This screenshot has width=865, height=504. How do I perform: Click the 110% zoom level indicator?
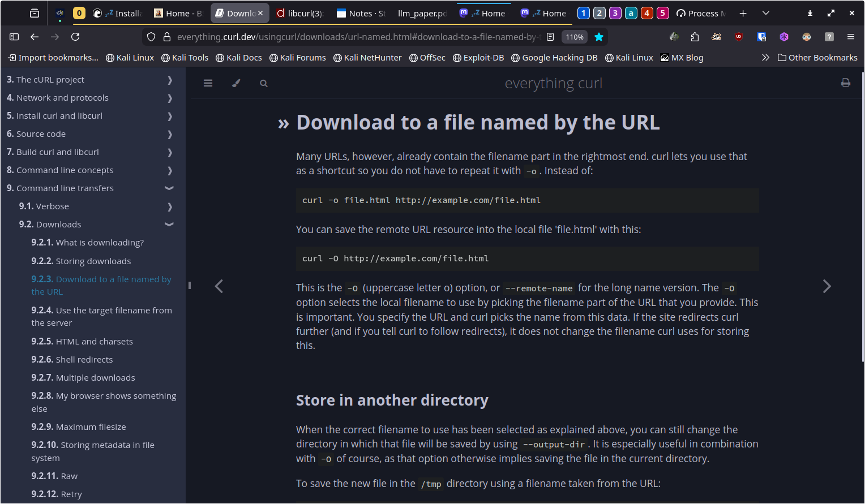point(574,37)
